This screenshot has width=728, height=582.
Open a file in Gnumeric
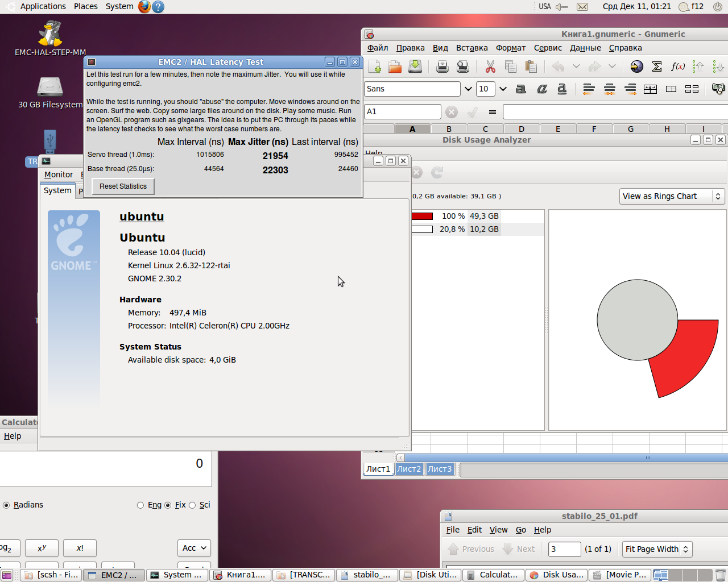tap(395, 66)
